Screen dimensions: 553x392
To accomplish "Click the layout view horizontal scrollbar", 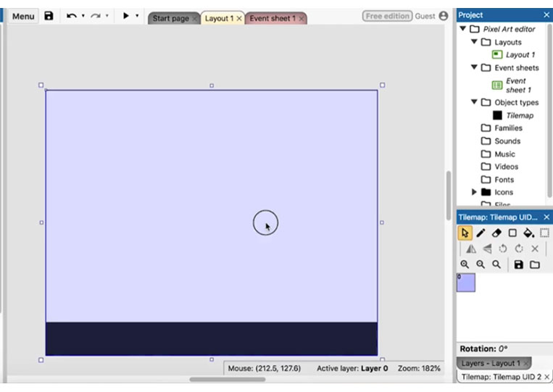I will click(x=228, y=379).
